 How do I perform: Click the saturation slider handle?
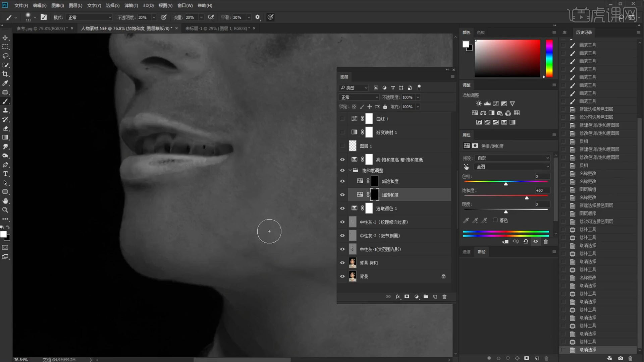(x=527, y=198)
